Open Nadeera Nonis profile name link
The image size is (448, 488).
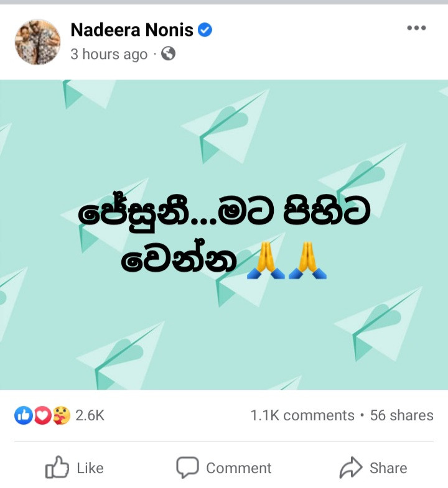[x=132, y=30]
